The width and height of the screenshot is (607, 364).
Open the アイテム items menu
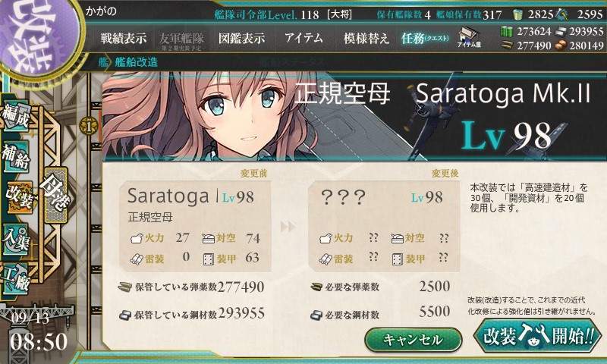[303, 38]
